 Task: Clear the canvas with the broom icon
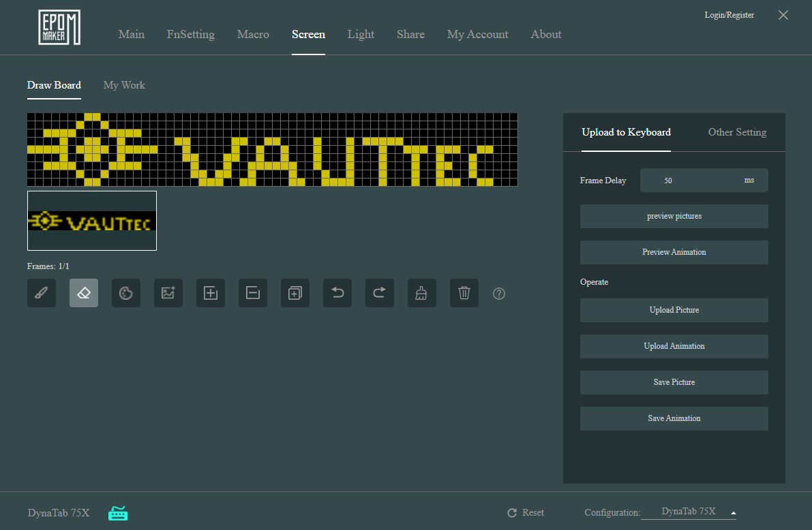(x=422, y=293)
